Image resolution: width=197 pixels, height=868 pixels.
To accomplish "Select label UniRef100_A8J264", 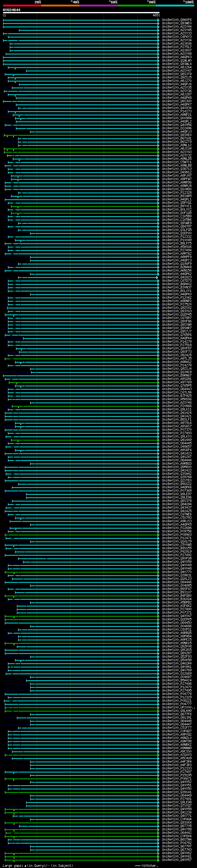I will click(x=177, y=67).
